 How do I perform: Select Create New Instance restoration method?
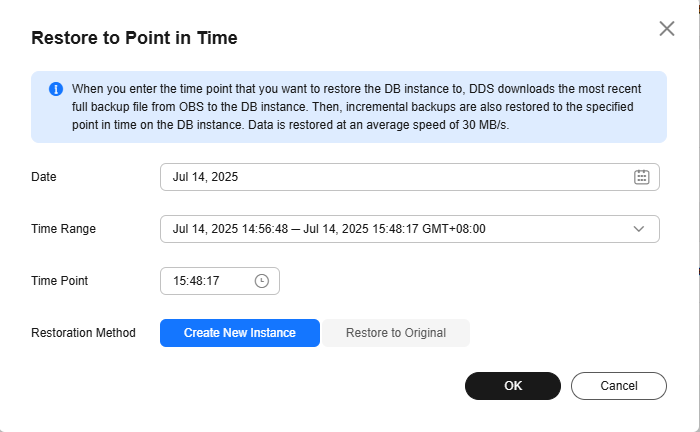point(240,333)
